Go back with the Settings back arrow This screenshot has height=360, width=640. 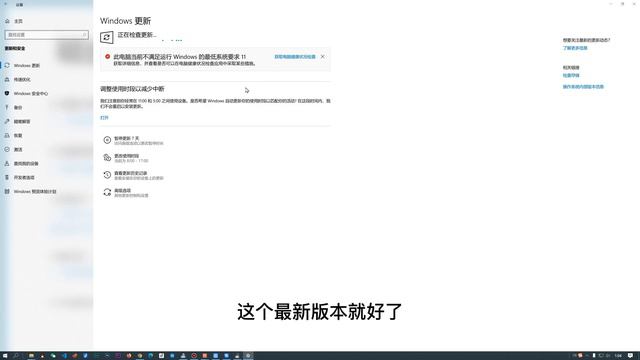click(x=6, y=4)
